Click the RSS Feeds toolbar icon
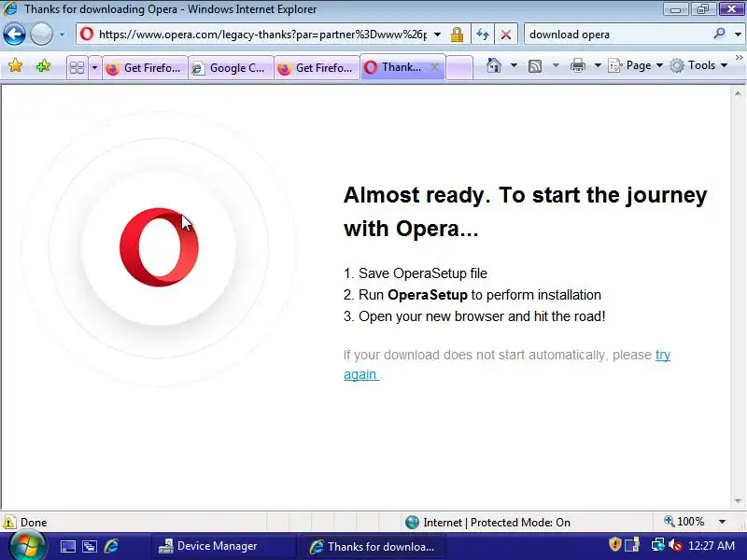This screenshot has height=560, width=747. click(535, 65)
